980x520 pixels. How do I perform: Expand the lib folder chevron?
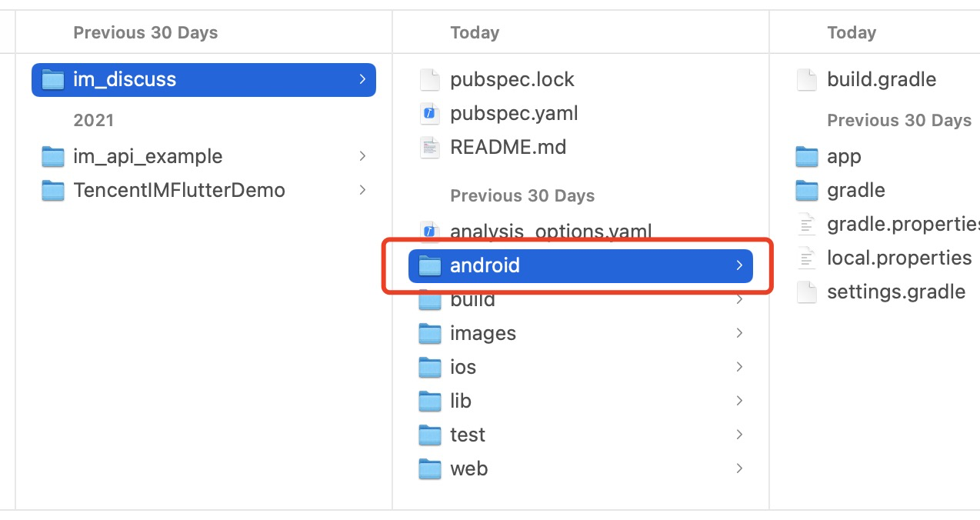click(739, 401)
